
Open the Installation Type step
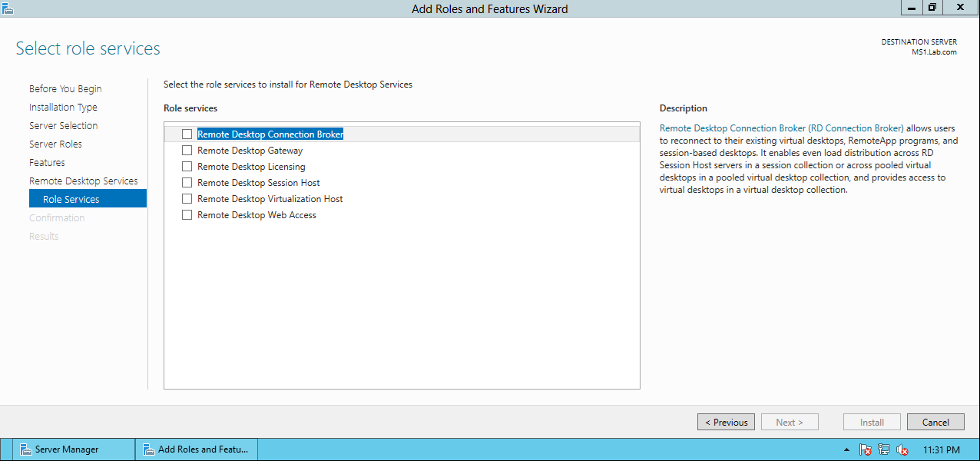[63, 107]
